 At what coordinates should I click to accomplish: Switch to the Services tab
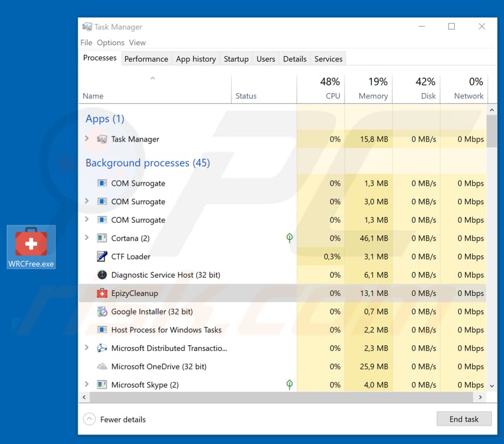(329, 59)
